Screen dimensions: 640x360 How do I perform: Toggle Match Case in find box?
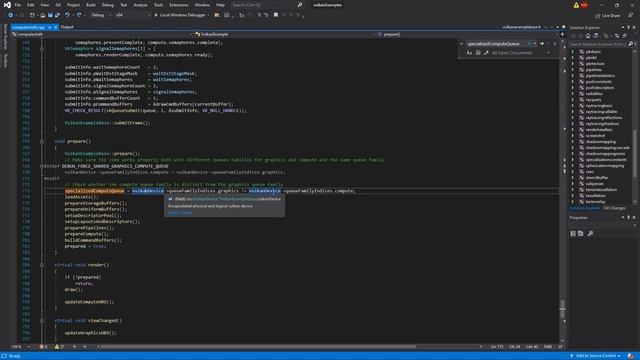469,53
